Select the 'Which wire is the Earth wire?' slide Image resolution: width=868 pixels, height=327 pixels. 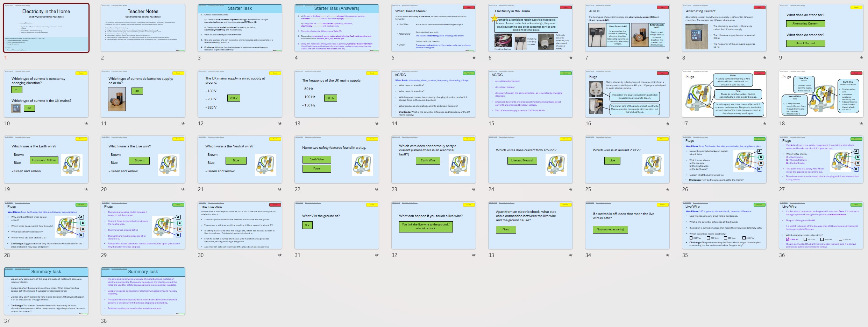pyautogui.click(x=46, y=160)
